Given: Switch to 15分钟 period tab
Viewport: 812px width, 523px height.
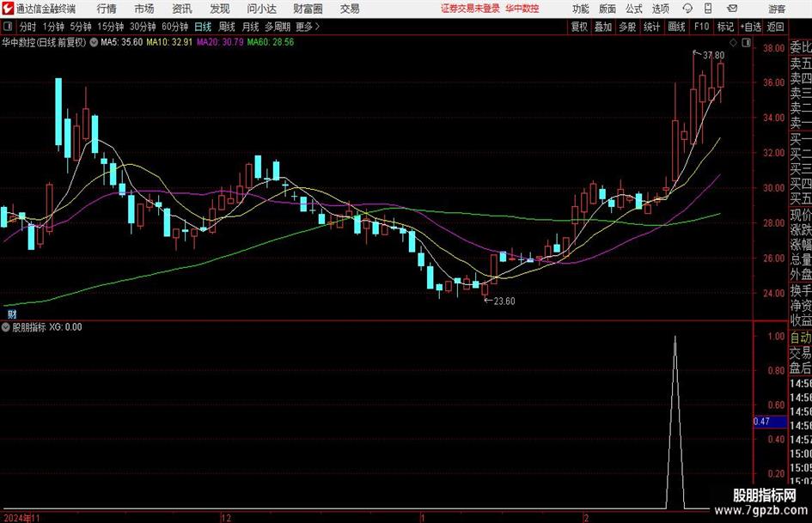Looking at the screenshot, I should (111, 27).
